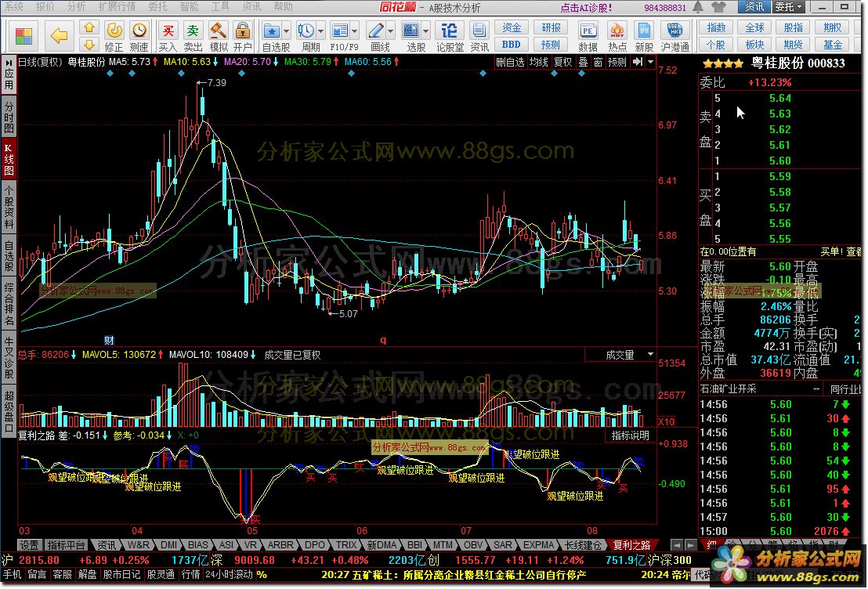868x589 pixels.
Task: Toggle the 叠 overlay button
Action: click(x=583, y=62)
